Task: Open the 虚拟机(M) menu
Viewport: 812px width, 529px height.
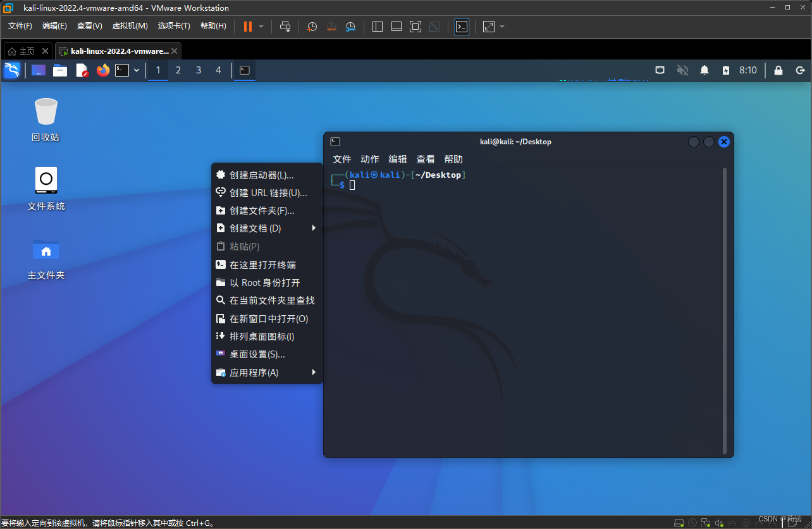Action: pyautogui.click(x=130, y=26)
